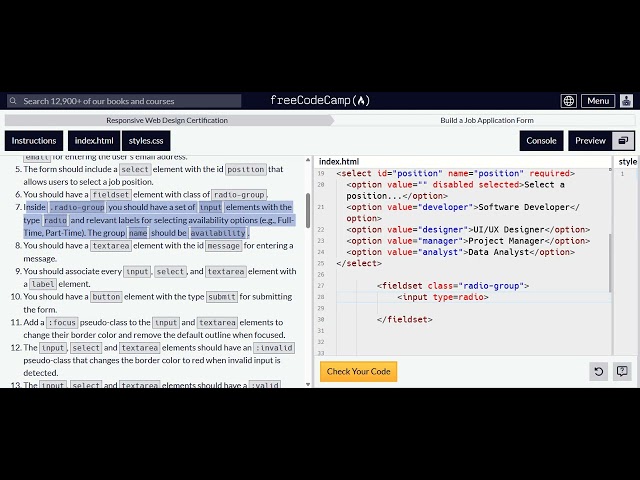Click line number 29 in the editor

pos(321,309)
